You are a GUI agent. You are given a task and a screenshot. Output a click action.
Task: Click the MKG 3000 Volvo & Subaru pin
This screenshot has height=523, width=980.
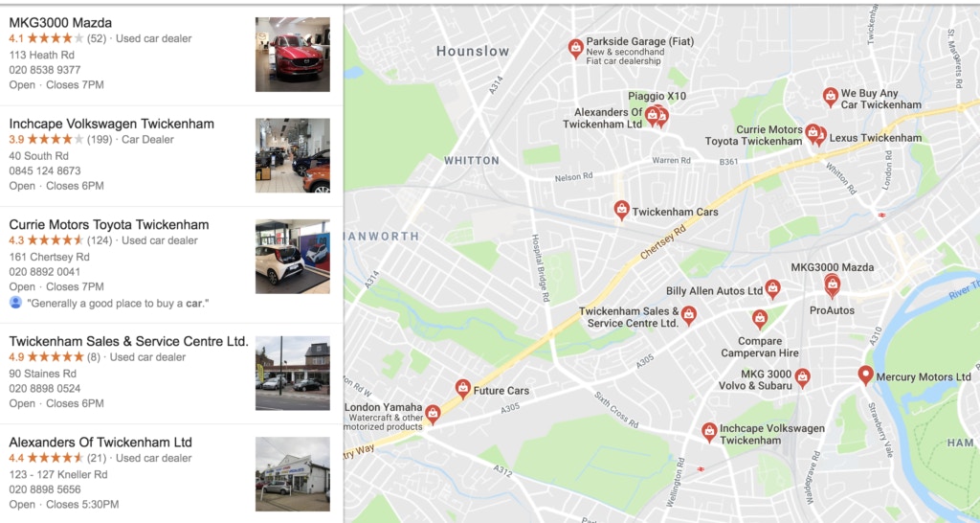coord(803,377)
